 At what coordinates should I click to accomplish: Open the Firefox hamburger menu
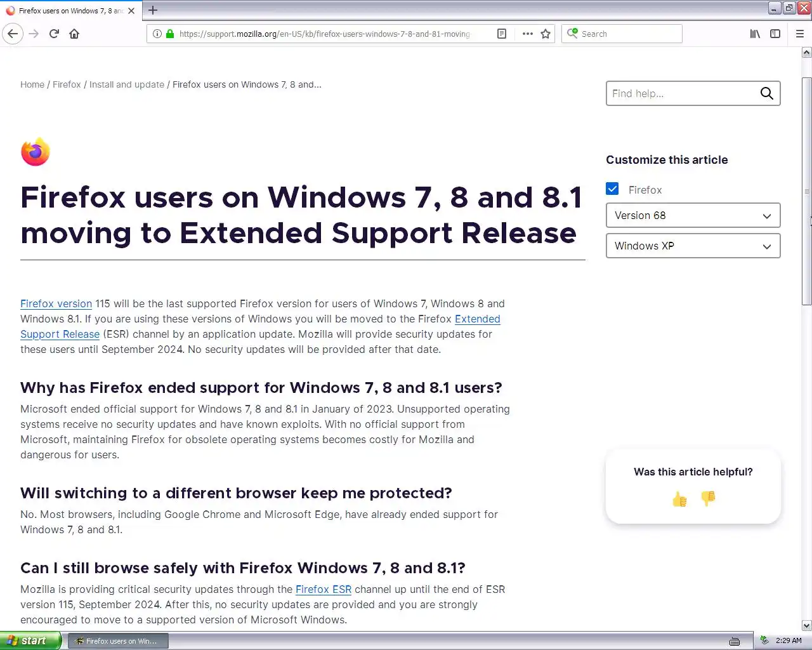(x=799, y=34)
